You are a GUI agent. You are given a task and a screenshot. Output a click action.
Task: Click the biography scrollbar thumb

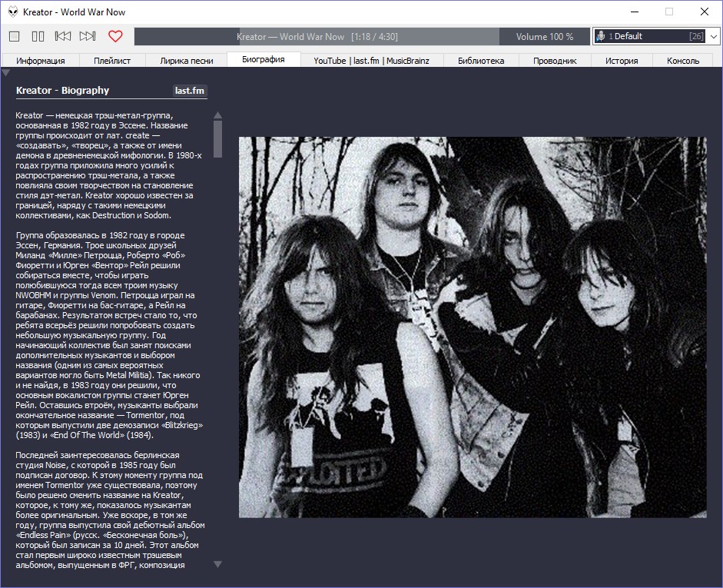pyautogui.click(x=218, y=139)
